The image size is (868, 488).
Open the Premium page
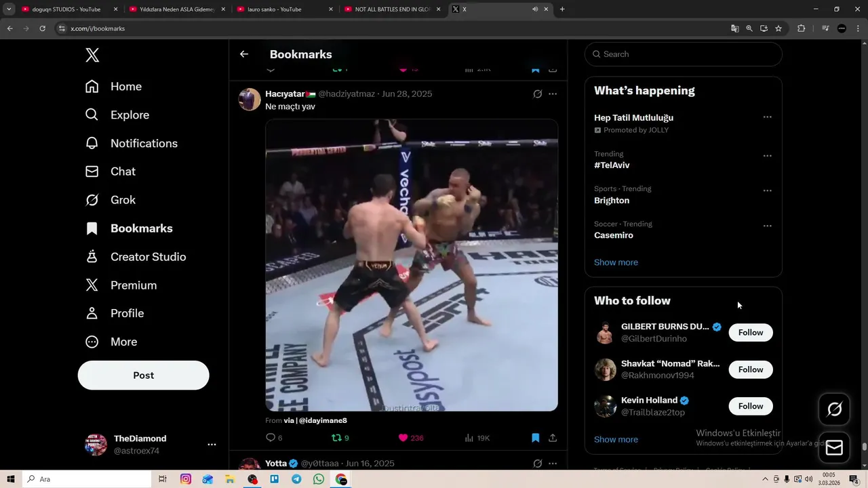tap(121, 285)
